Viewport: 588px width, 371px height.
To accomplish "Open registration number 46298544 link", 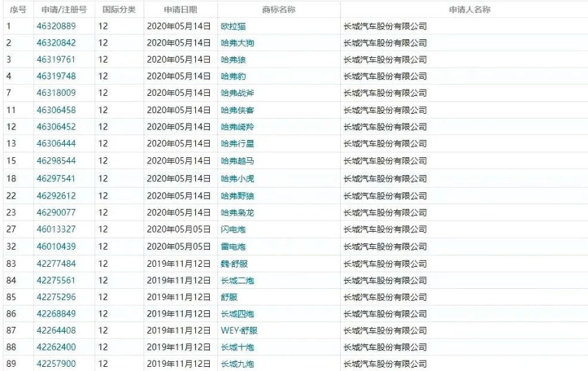I will (56, 161).
